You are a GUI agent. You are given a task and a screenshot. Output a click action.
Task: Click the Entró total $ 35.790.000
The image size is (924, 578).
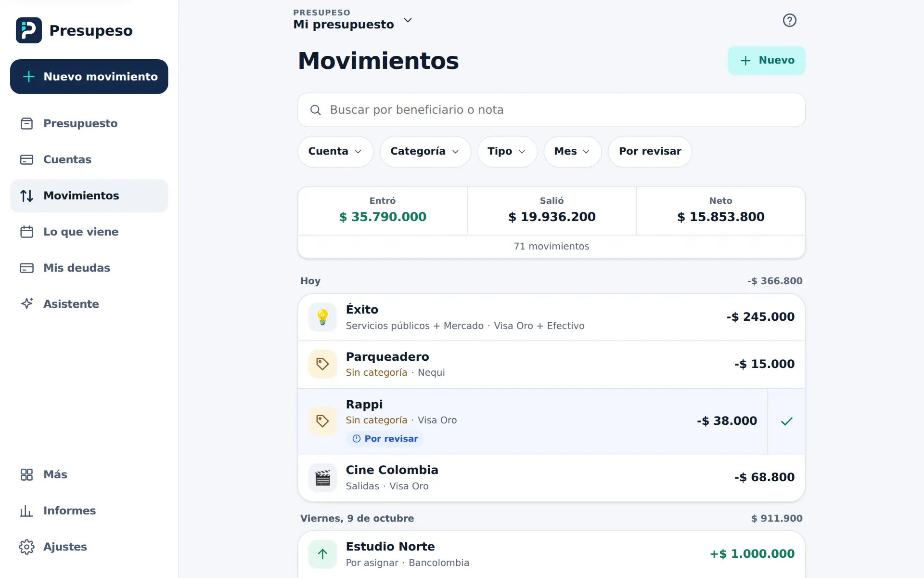[x=383, y=217]
